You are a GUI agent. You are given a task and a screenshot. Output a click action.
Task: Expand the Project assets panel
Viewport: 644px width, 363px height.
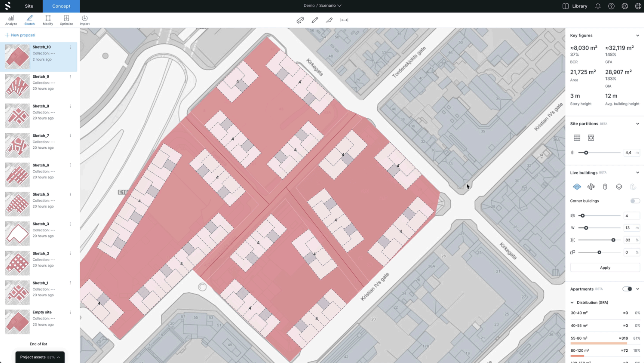[x=40, y=357]
